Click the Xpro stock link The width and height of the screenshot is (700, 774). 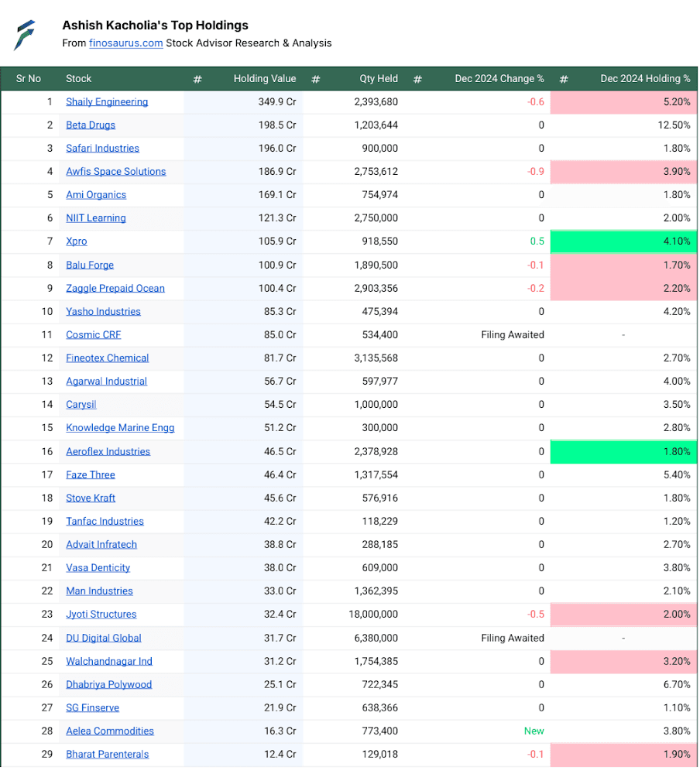pyautogui.click(x=77, y=241)
